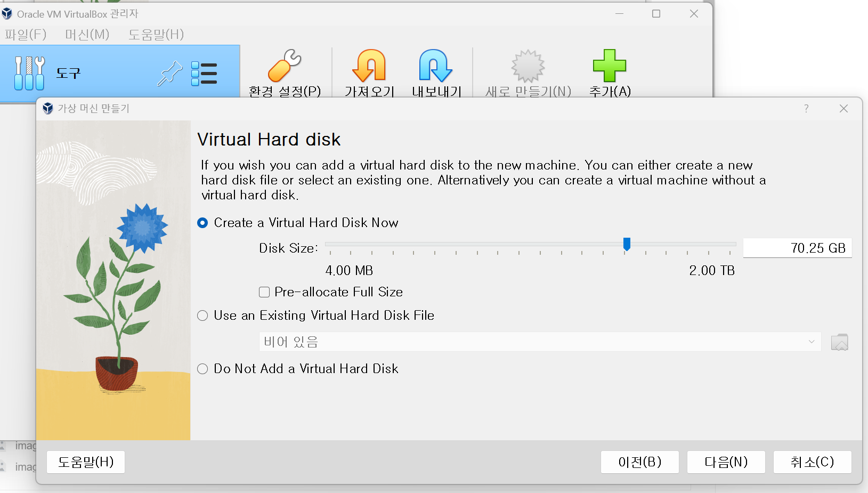This screenshot has width=868, height=493.
Task: Click the pin icon in Tools row
Action: pyautogui.click(x=169, y=74)
